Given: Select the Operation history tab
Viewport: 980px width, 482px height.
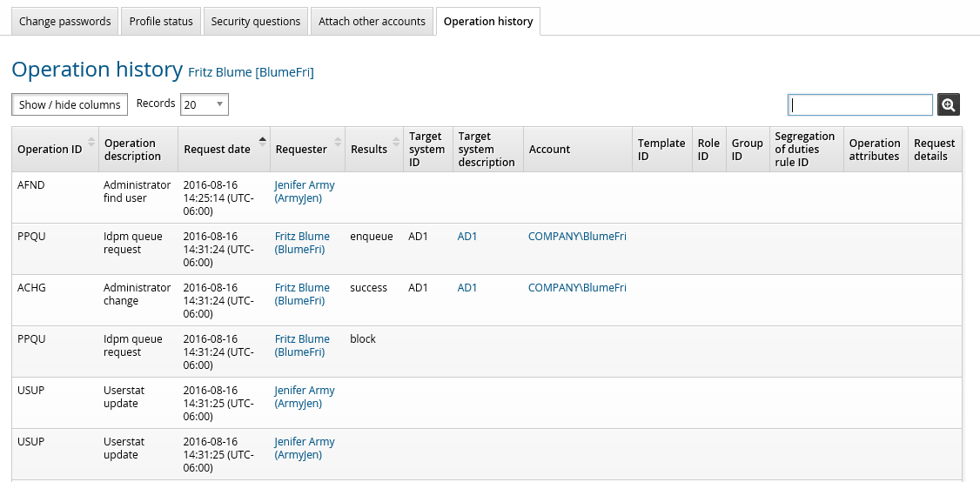Looking at the screenshot, I should (x=488, y=21).
